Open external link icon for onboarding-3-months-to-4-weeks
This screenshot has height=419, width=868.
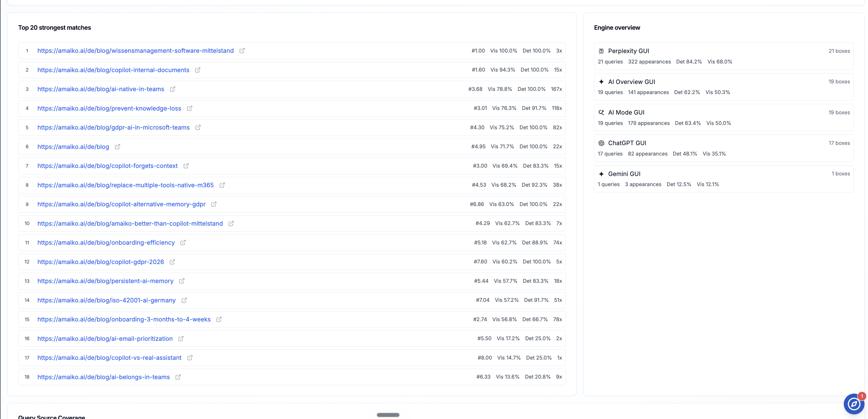pos(219,319)
